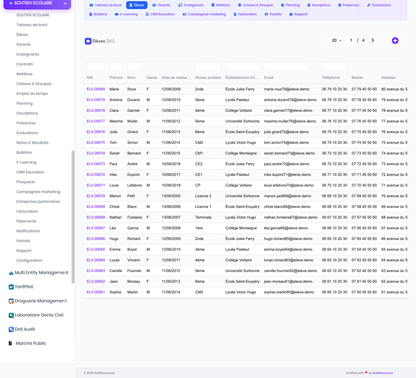This screenshot has width=416, height=378.
Task: Open student reference ELV-00061
Action: (96, 292)
